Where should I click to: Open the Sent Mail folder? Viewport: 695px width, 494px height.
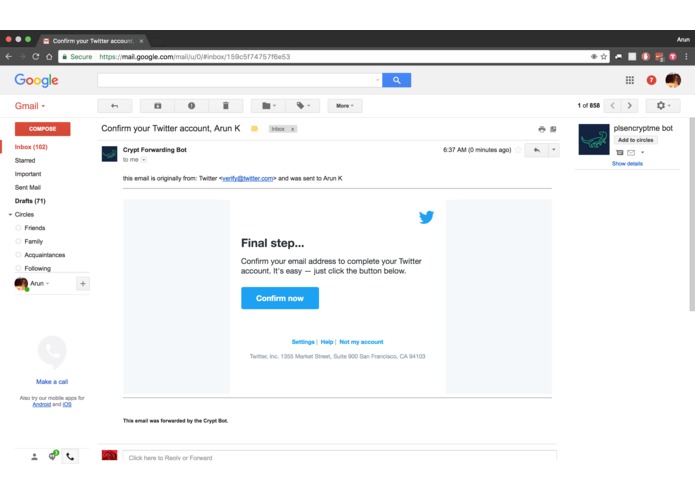27,187
